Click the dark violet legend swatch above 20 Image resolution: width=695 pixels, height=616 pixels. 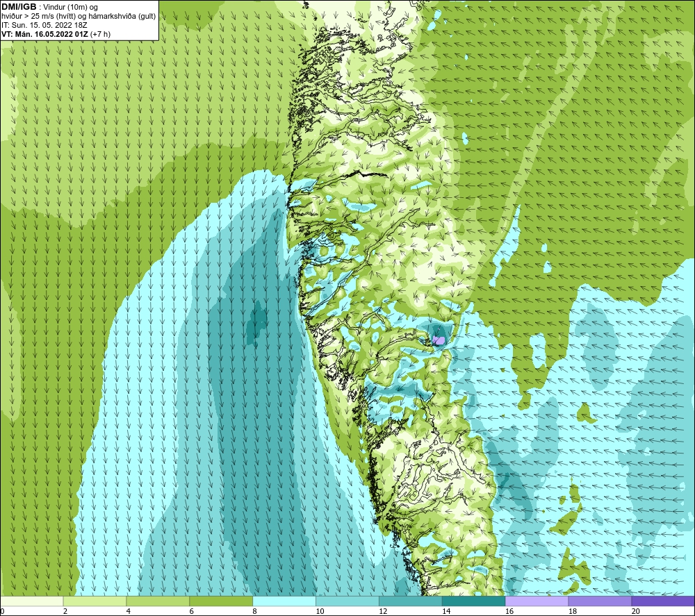pos(662,601)
